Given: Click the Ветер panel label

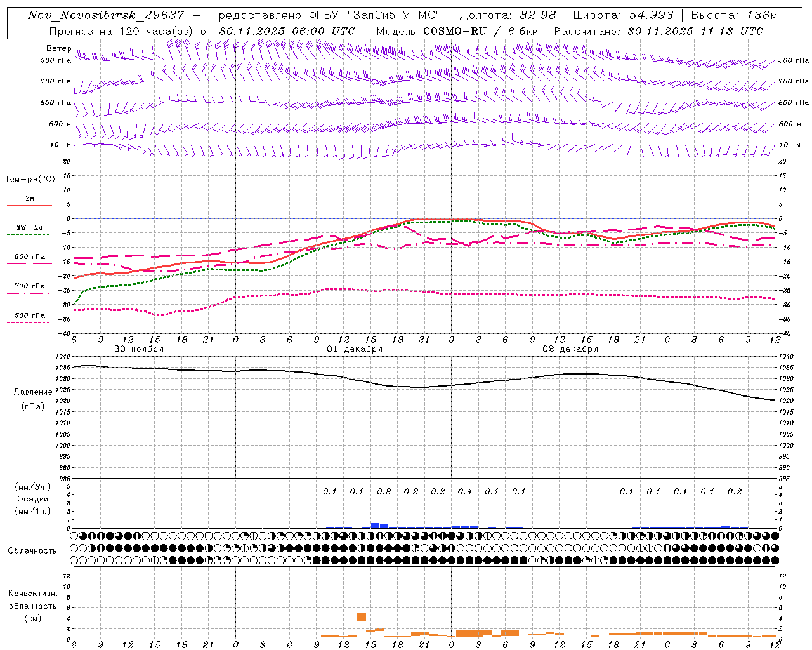Looking at the screenshot, I should click(x=58, y=48).
